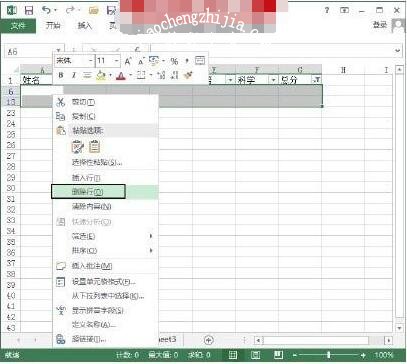Open the 排序(O) submenu
The height and width of the screenshot is (364, 407).
[x=105, y=251]
